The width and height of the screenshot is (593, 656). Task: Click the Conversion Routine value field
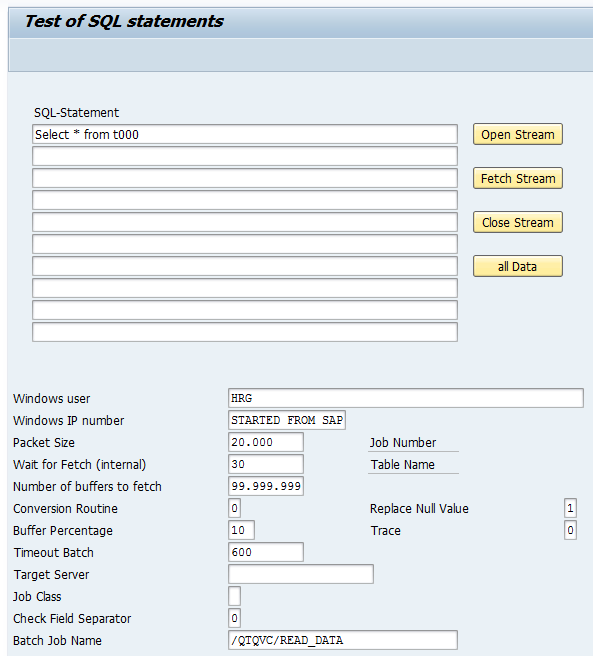[x=234, y=508]
